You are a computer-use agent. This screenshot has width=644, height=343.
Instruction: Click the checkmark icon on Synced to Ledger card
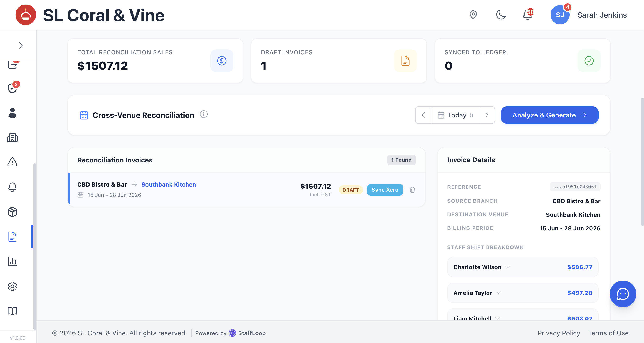click(x=589, y=61)
